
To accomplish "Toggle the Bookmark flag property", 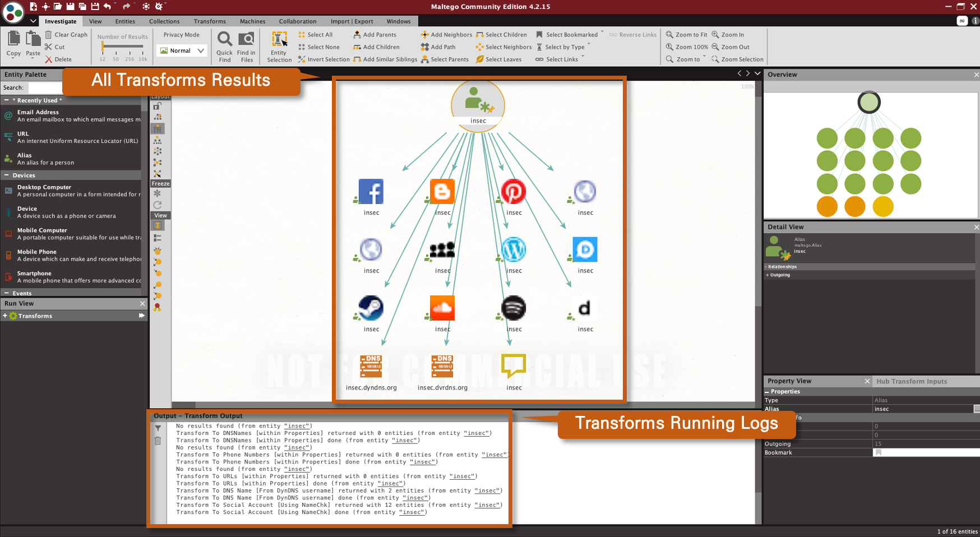I will pyautogui.click(x=879, y=452).
